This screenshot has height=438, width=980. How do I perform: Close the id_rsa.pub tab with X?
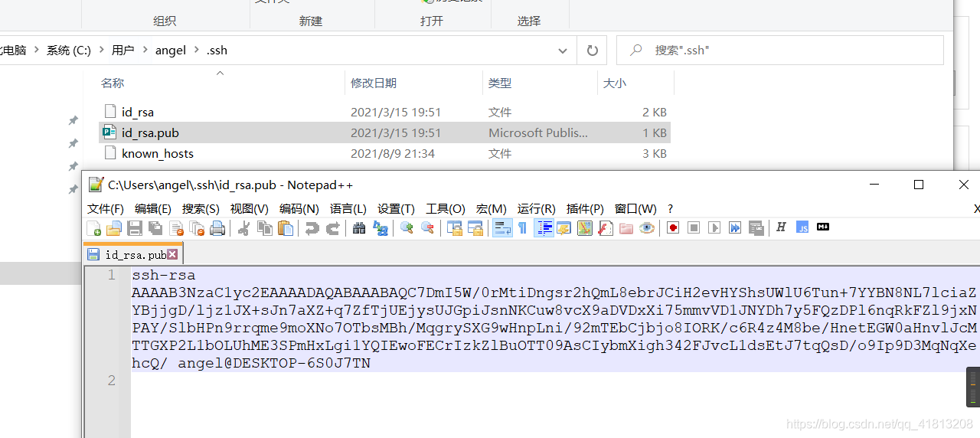pos(172,254)
